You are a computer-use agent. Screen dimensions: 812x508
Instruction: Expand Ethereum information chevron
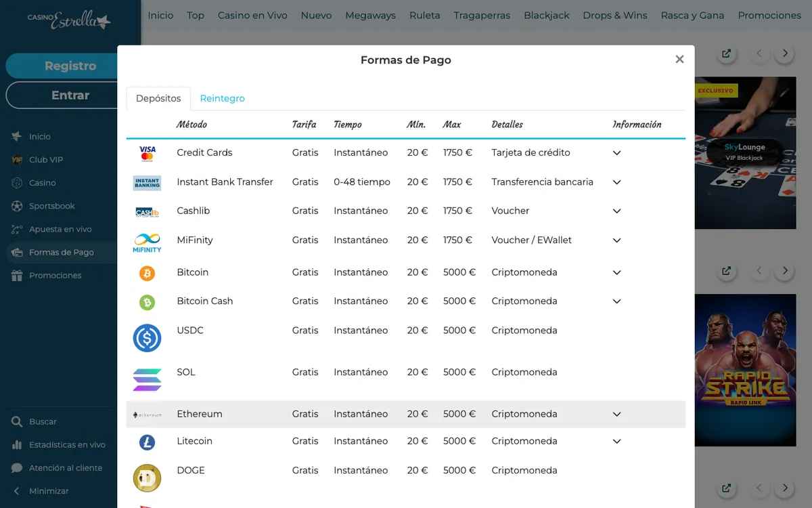point(616,415)
